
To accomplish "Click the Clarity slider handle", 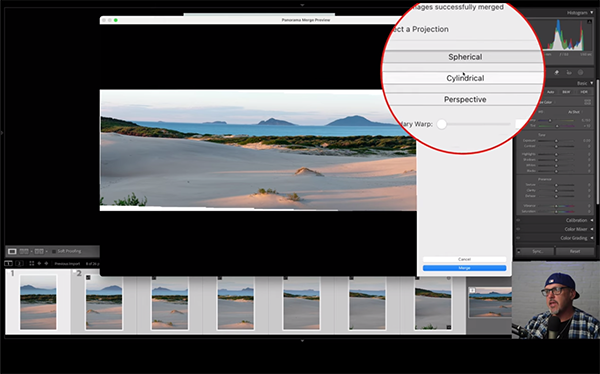I will coord(556,191).
